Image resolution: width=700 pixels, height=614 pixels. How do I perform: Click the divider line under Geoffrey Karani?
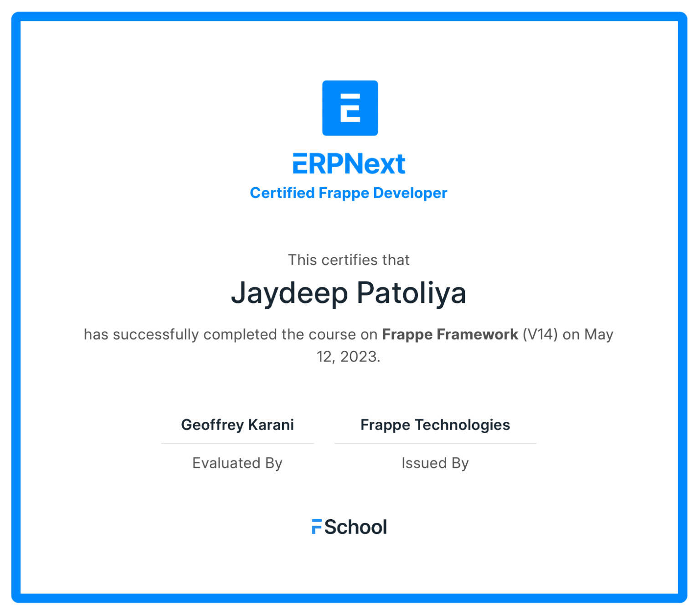click(237, 443)
